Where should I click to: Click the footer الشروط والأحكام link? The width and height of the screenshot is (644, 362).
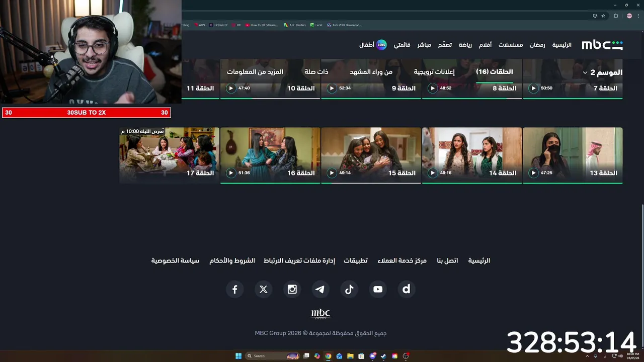pos(232,260)
